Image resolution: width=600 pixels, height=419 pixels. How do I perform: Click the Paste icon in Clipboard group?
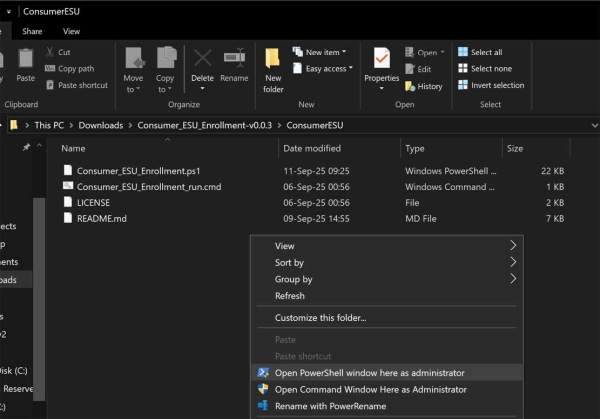coord(26,58)
